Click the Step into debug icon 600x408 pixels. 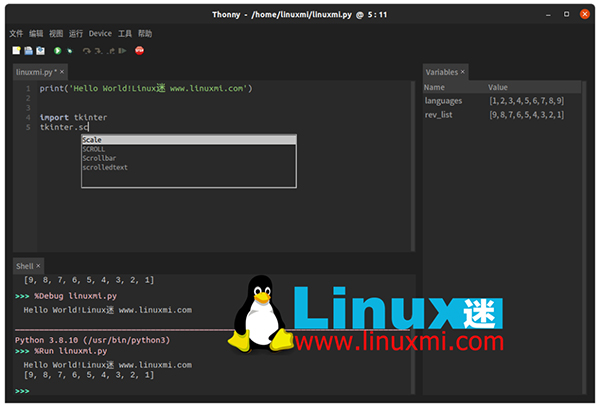pos(98,51)
